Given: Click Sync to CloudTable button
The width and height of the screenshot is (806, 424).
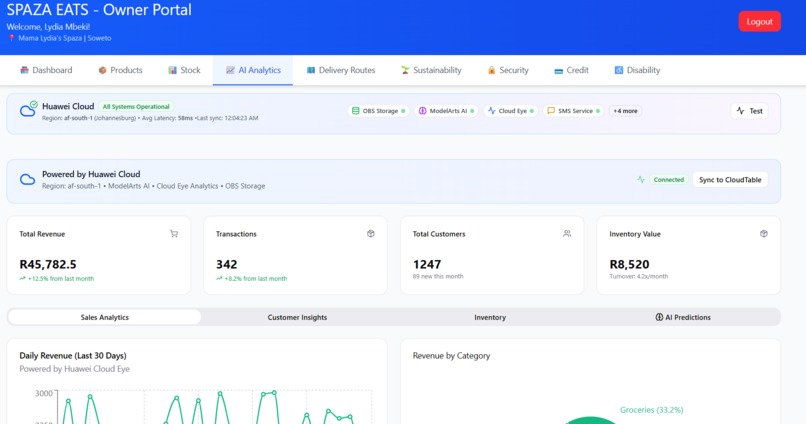Looking at the screenshot, I should [x=730, y=179].
